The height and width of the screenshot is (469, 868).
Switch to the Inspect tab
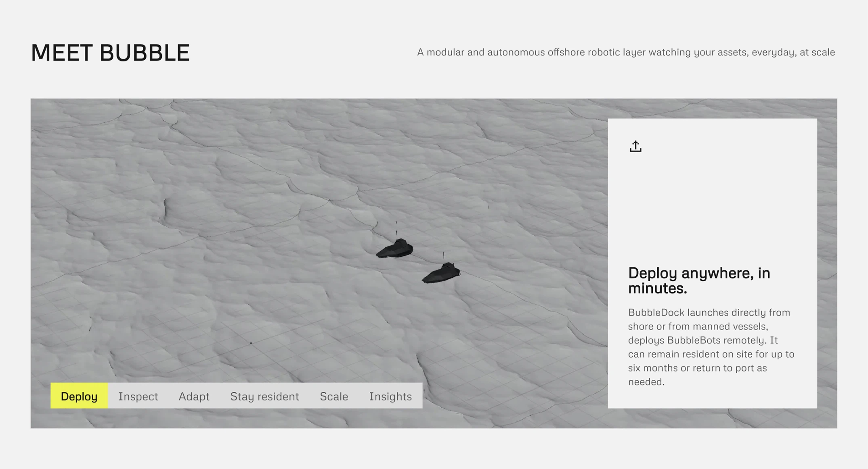[x=138, y=396]
